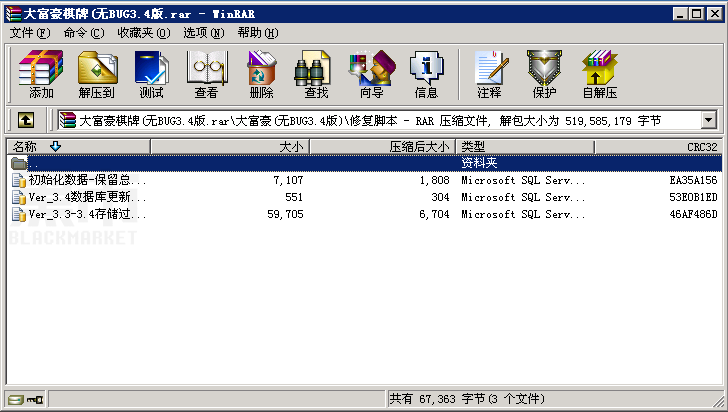Image resolution: width=728 pixels, height=412 pixels.
Task: Open the 查看 (View) toolbar icon
Action: pos(207,68)
